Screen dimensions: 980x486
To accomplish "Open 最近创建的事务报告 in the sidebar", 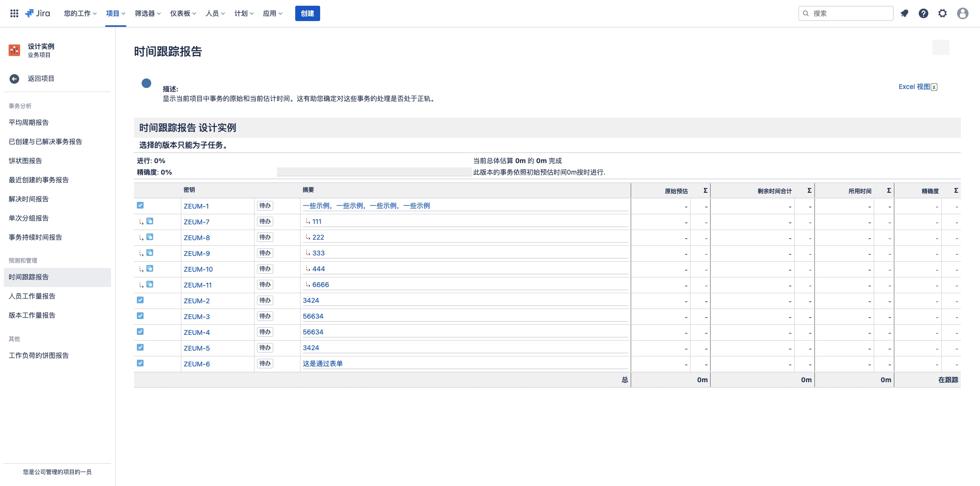I will 57,180.
